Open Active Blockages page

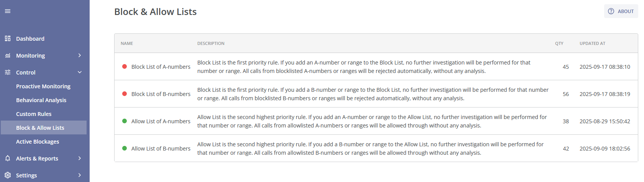click(x=38, y=142)
